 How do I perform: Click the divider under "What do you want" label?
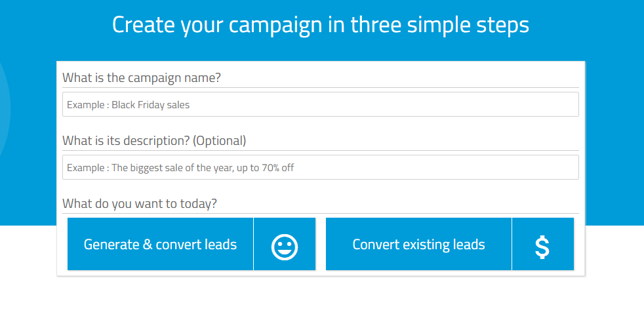(320, 213)
